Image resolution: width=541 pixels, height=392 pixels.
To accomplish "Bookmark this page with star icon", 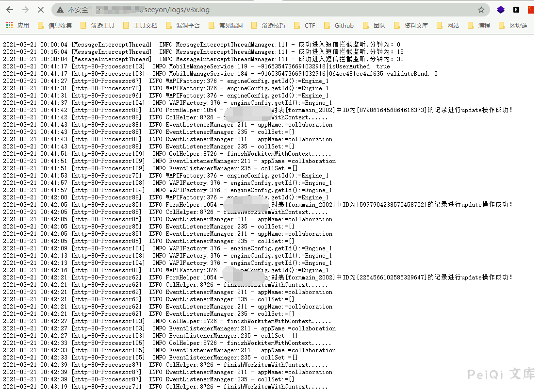I will click(481, 10).
